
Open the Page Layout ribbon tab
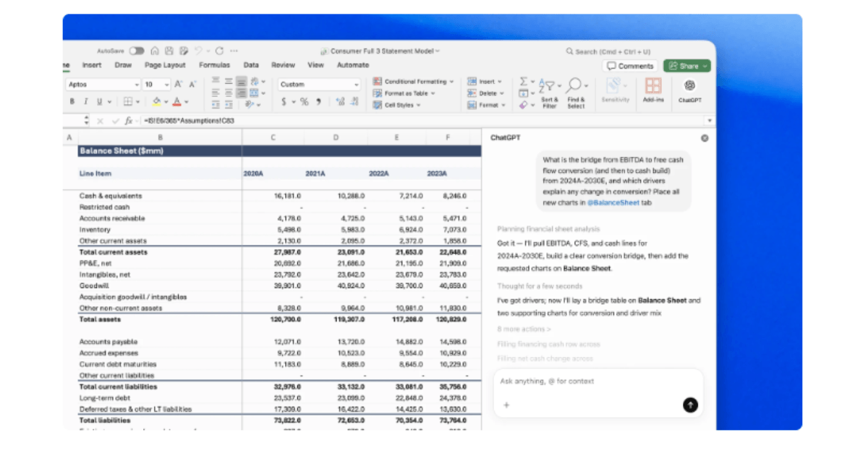pos(165,65)
